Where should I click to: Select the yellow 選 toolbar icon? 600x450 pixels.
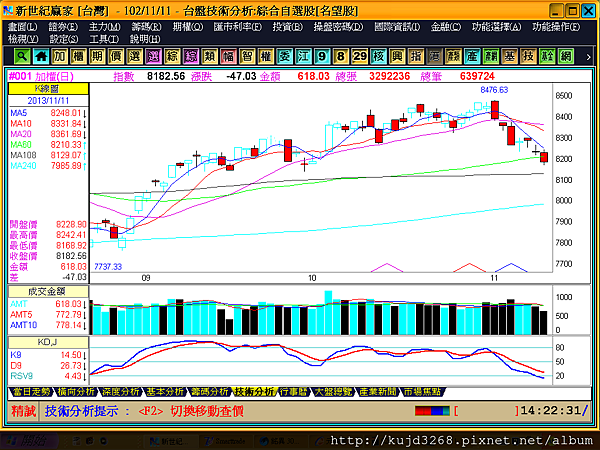click(x=134, y=57)
